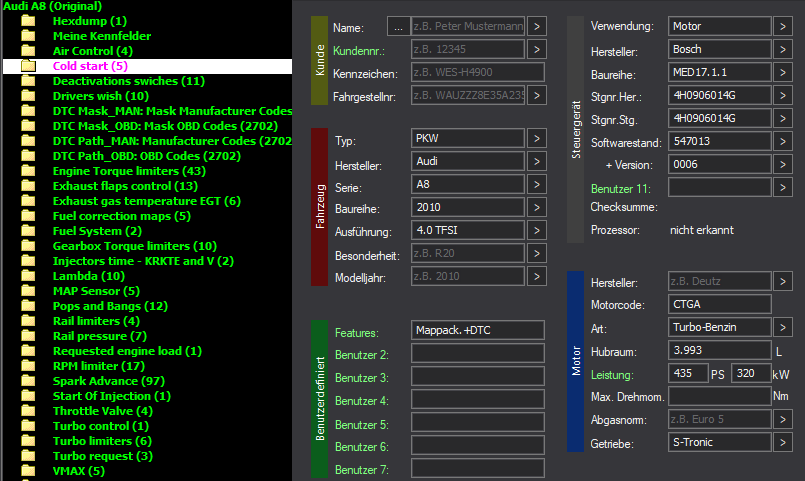Click the ellipsis button beside Name
805x481 pixels.
pyautogui.click(x=398, y=26)
